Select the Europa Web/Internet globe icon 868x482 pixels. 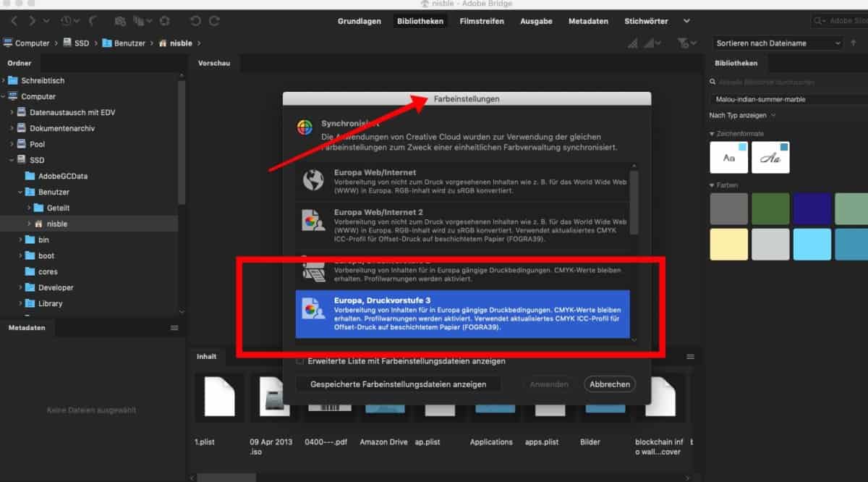(313, 180)
